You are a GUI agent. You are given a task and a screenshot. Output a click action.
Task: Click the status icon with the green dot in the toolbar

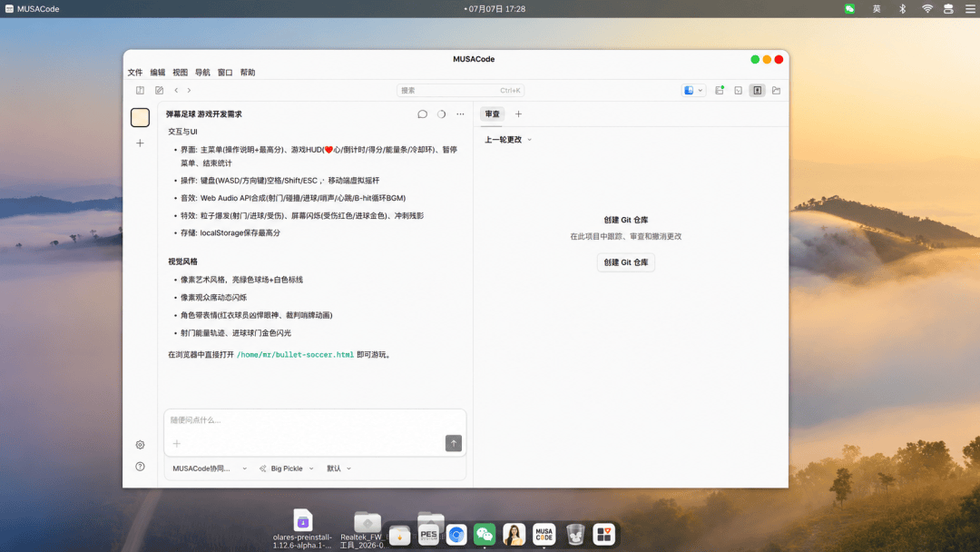click(720, 90)
